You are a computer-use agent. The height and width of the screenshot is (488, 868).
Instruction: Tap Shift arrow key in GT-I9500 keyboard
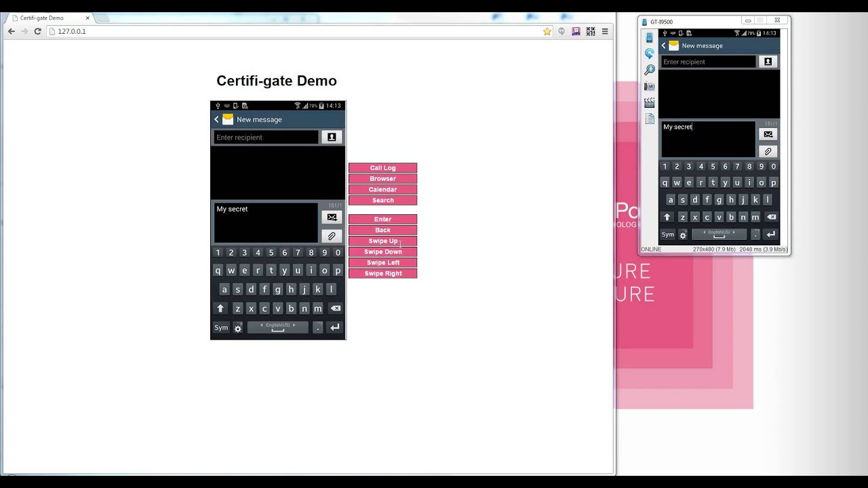click(x=667, y=218)
